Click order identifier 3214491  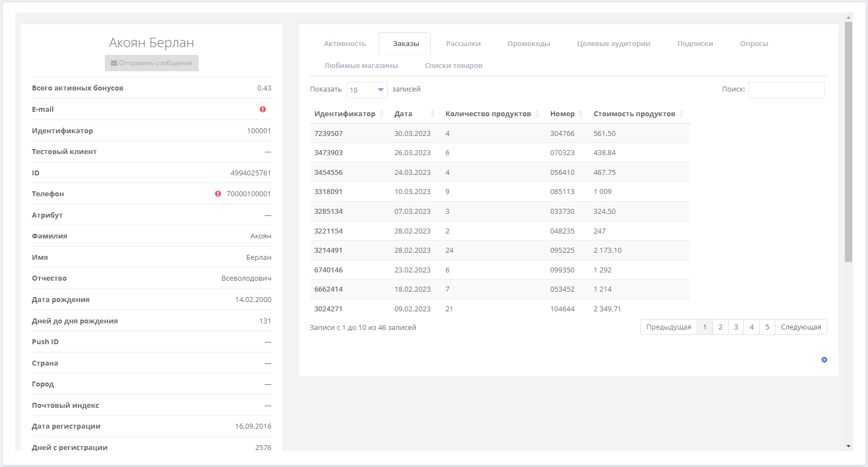(328, 250)
